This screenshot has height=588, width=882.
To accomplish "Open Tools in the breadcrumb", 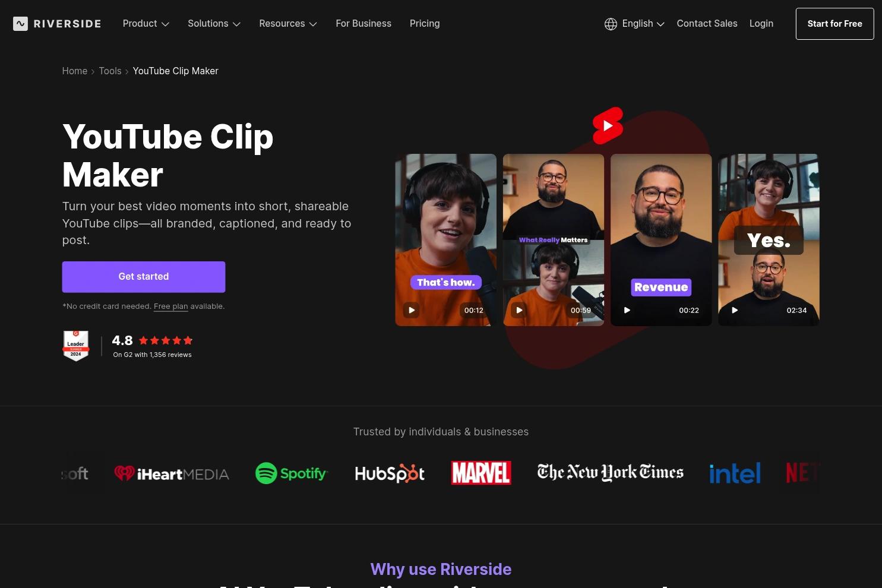I will click(110, 71).
